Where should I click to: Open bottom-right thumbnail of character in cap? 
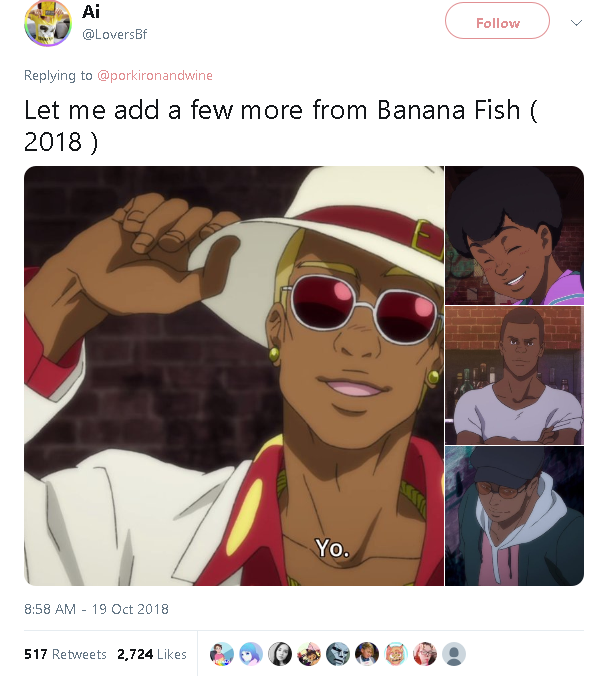[514, 516]
